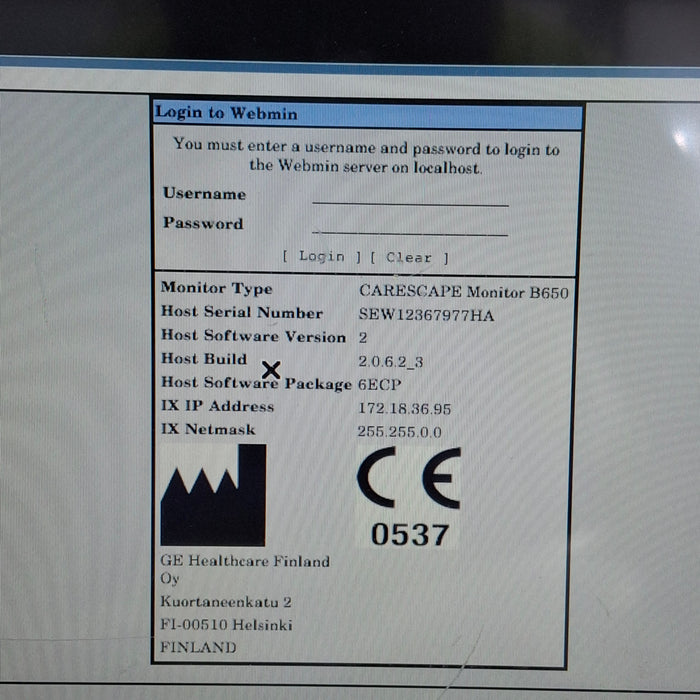Select the 'Login to Webmin' header text
The height and width of the screenshot is (700, 700).
tap(226, 112)
